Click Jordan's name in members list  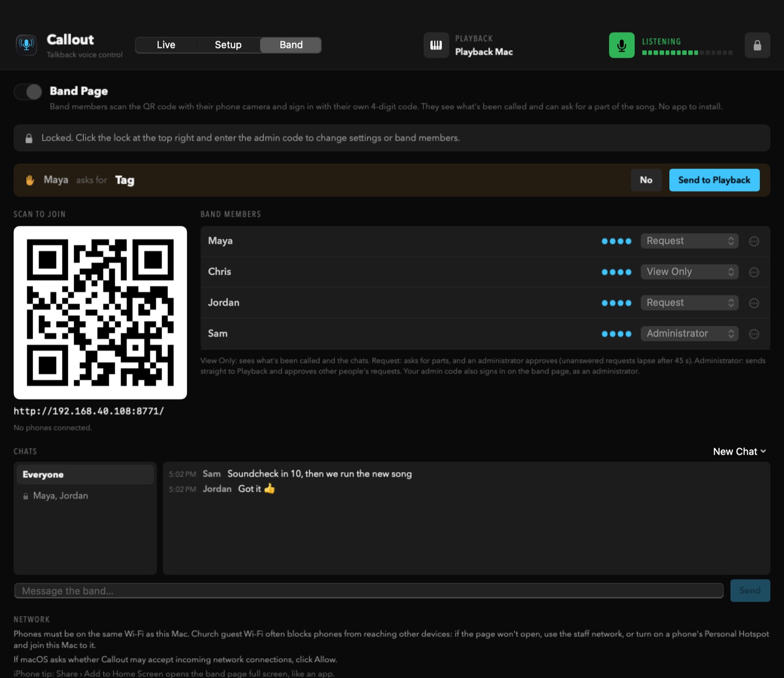[x=224, y=303]
